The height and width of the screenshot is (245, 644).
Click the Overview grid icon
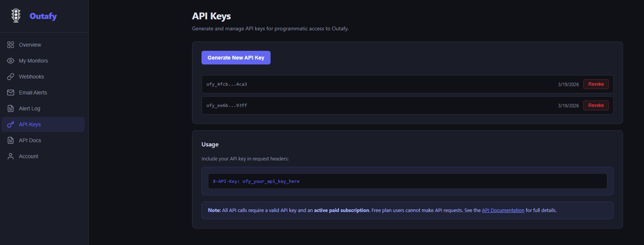tap(11, 45)
